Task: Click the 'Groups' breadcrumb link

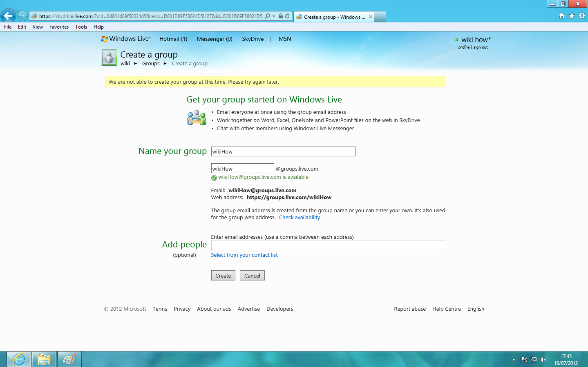Action: [151, 63]
